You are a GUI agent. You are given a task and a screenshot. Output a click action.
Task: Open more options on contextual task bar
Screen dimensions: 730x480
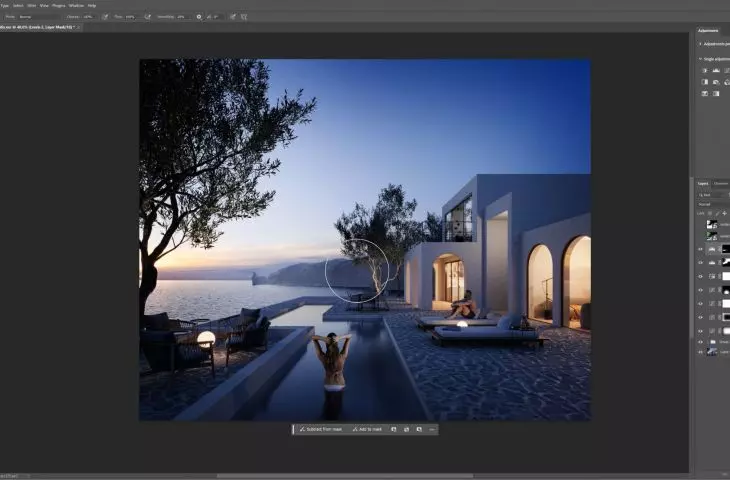coord(432,429)
